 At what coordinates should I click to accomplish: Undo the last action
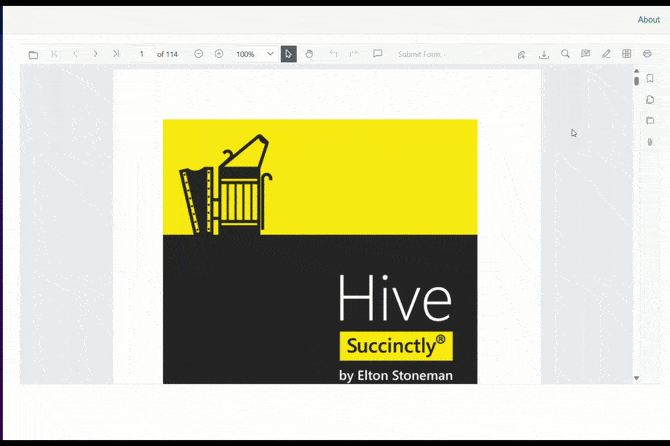333,54
